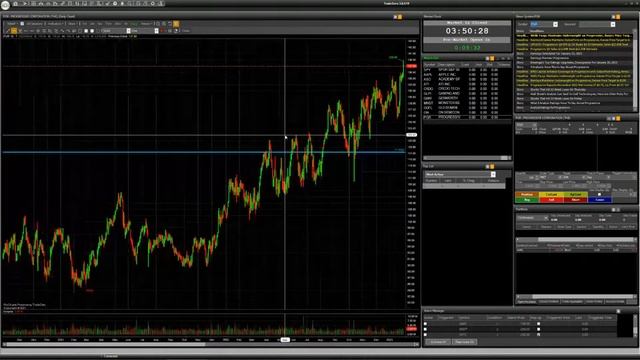The height and width of the screenshot is (360, 640).
Task: Open the news panel Symbol dropdown
Action: tap(555, 24)
